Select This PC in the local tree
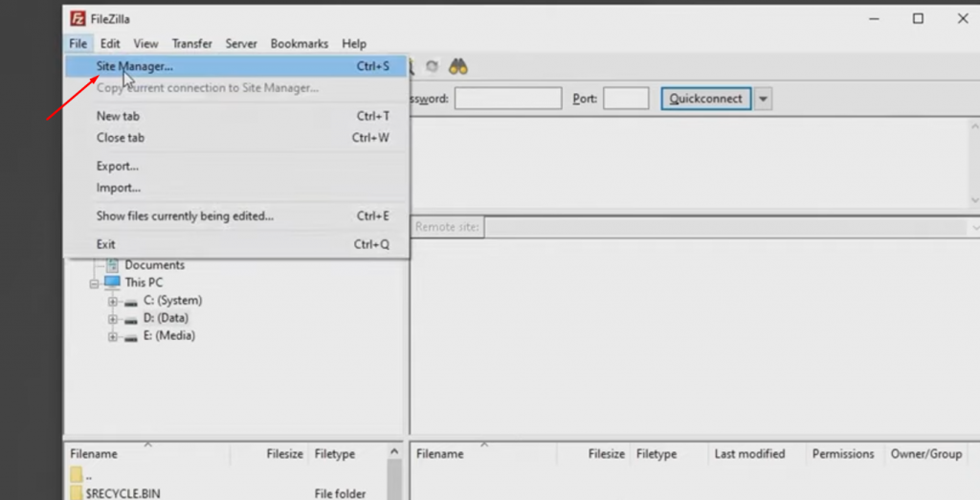The width and height of the screenshot is (980, 500). coord(144,283)
